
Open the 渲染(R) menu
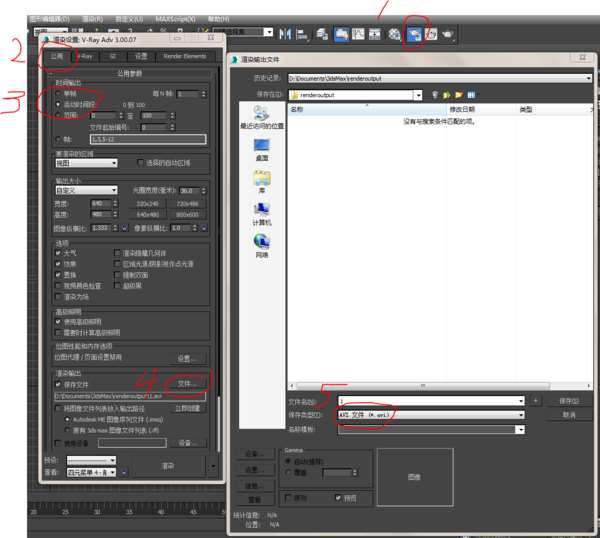coord(92,19)
